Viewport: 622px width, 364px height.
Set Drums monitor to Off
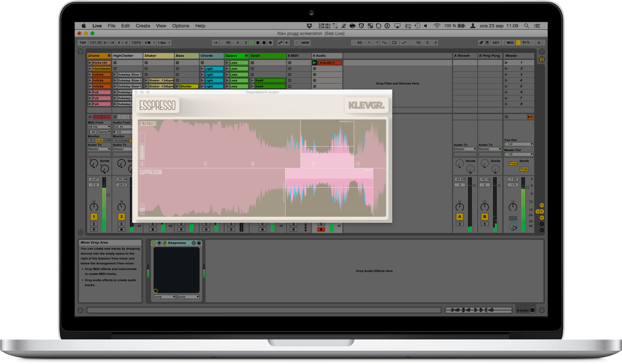pyautogui.click(x=108, y=141)
